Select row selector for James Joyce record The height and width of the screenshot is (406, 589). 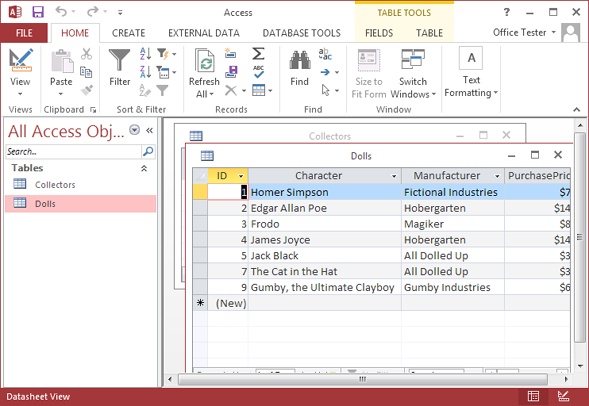click(200, 240)
